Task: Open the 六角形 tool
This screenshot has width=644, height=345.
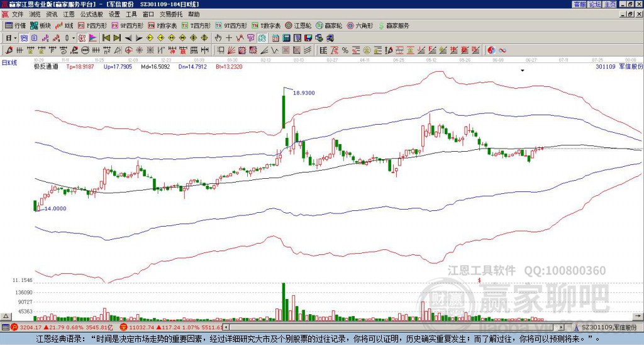Action: (360, 25)
